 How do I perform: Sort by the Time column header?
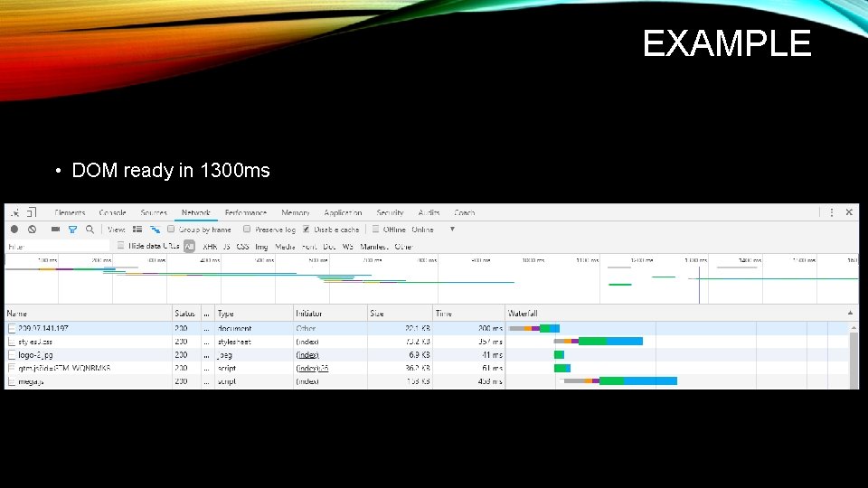468,314
